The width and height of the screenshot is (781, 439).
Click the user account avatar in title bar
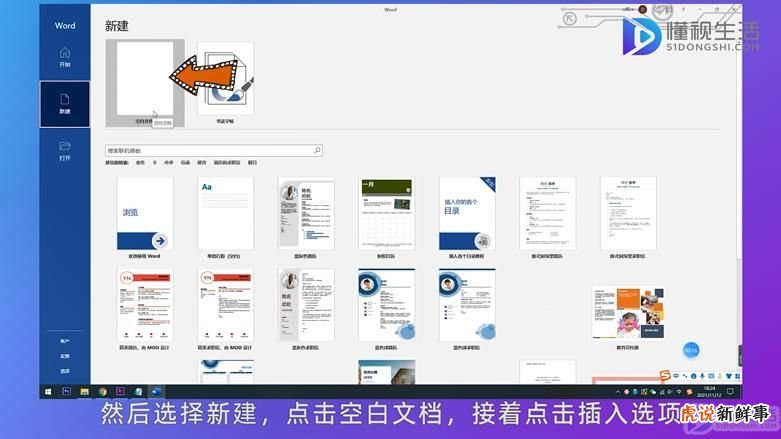point(643,9)
